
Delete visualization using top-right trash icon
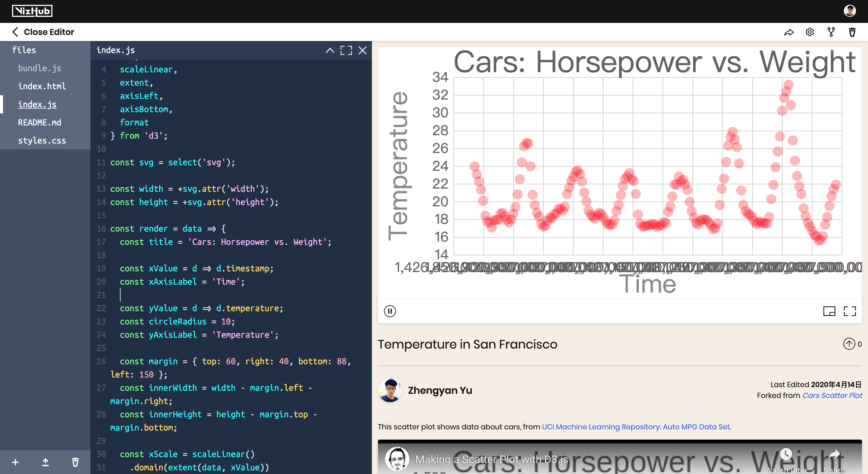852,32
